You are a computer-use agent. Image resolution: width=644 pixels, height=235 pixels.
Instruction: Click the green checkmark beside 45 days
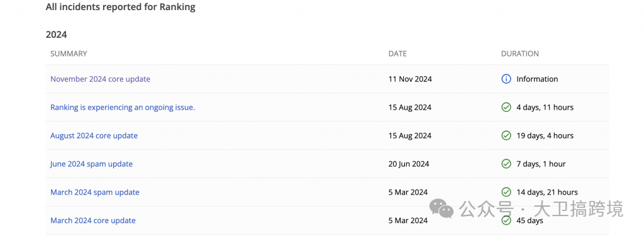coord(506,221)
